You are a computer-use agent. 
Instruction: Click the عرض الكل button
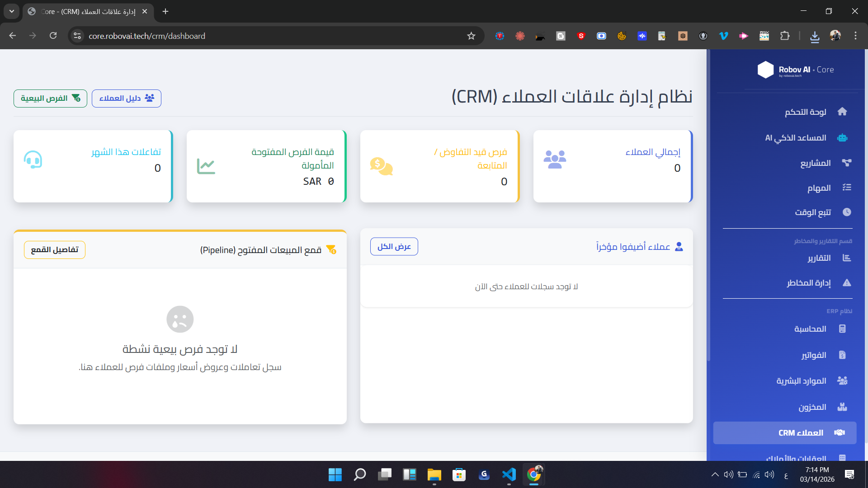pos(394,246)
